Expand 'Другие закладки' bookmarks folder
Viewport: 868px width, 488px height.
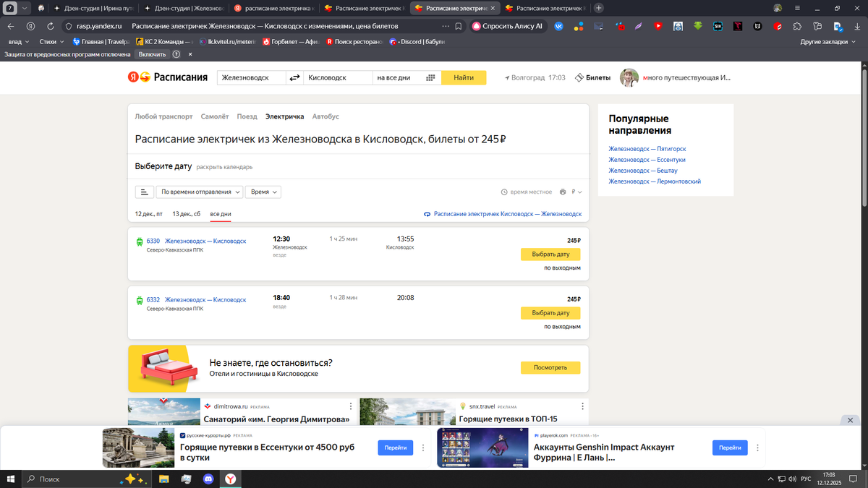click(x=827, y=42)
